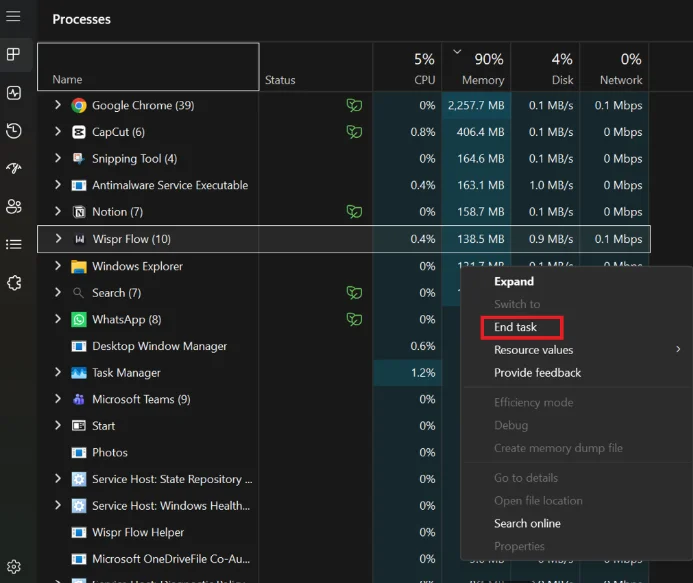Sort by the CPU column header
Image resolution: width=693 pixels, height=583 pixels.
tap(407, 67)
